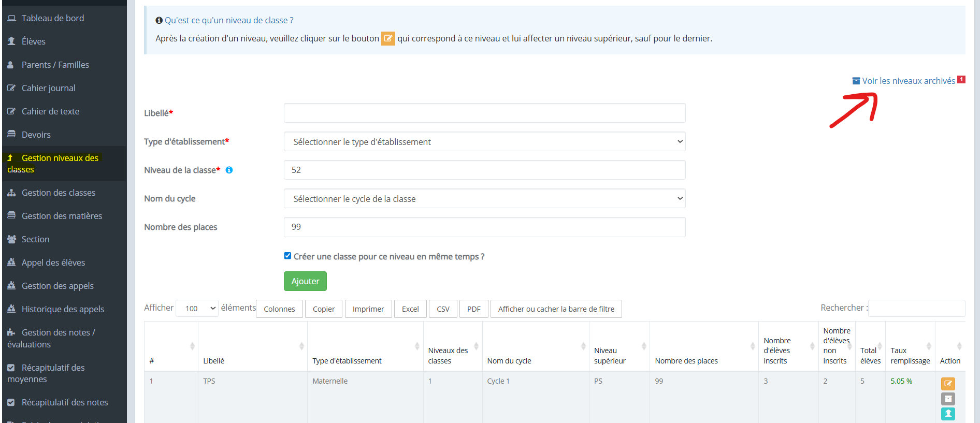The width and height of the screenshot is (980, 423).
Task: Click the sort arrows on Nom du cycle column
Action: 583,346
